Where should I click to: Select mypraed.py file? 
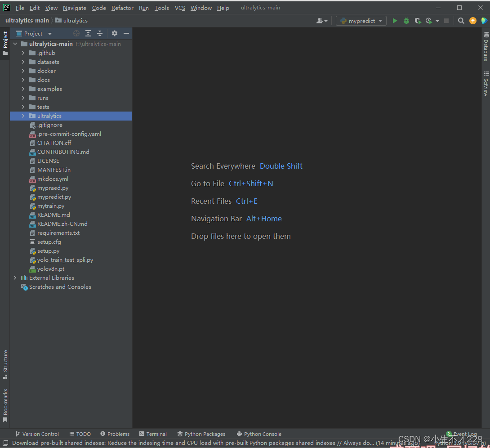(53, 188)
